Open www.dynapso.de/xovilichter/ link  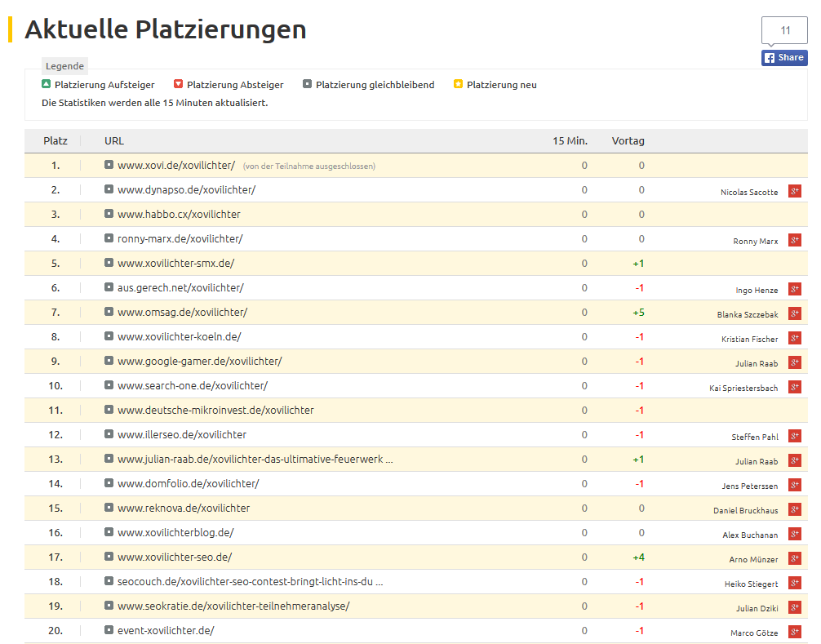click(x=186, y=189)
